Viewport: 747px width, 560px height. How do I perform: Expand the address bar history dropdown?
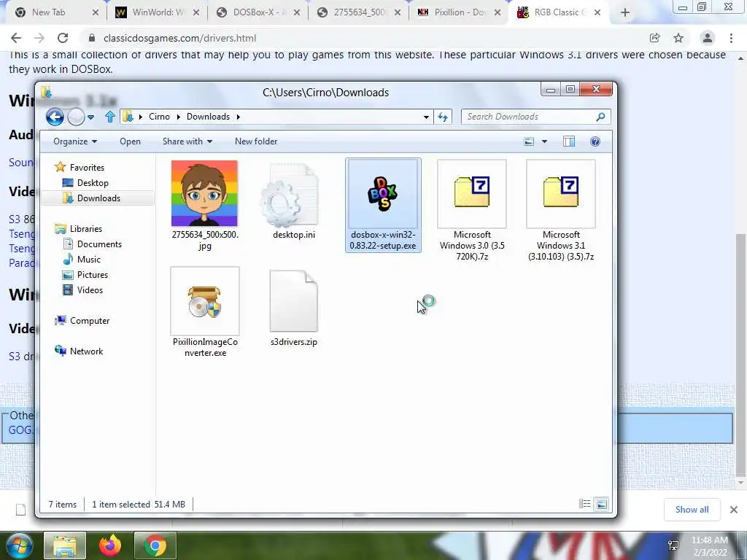pos(426,117)
